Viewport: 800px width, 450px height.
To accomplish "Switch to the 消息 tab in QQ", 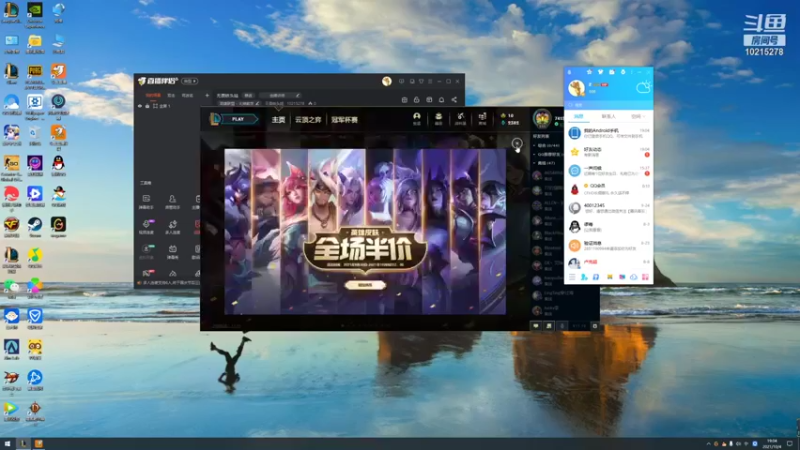I will tap(579, 117).
